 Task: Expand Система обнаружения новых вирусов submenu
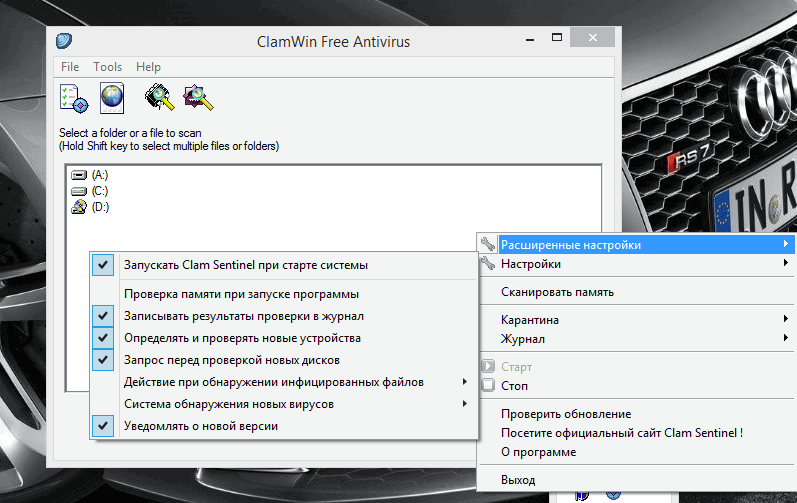(x=284, y=404)
